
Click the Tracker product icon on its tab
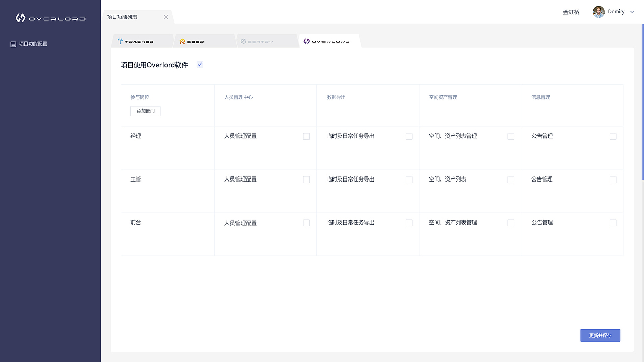119,41
